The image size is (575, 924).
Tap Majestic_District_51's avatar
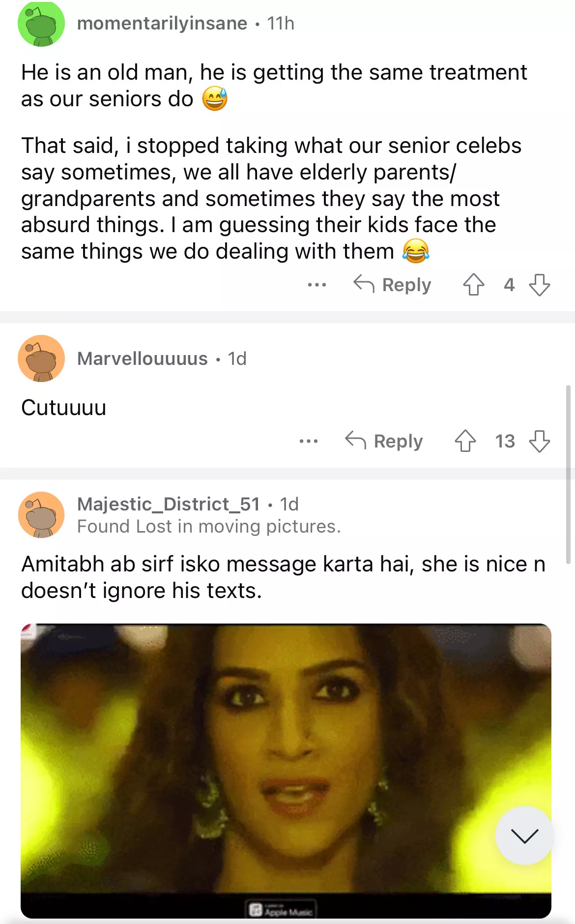click(41, 514)
